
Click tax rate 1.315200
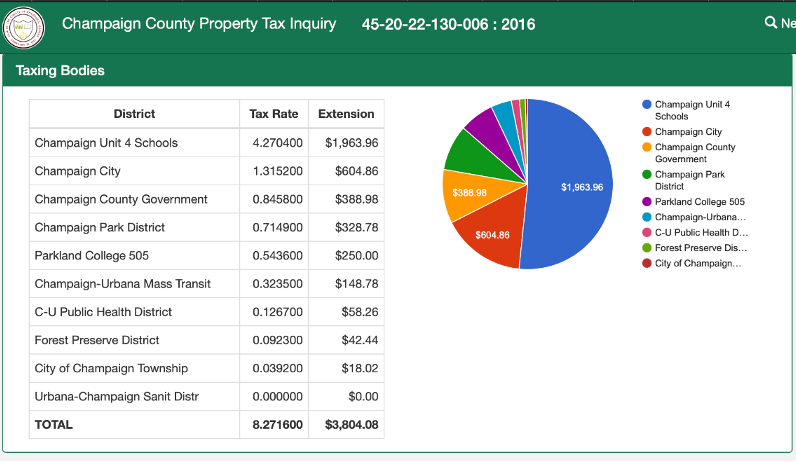coord(278,171)
